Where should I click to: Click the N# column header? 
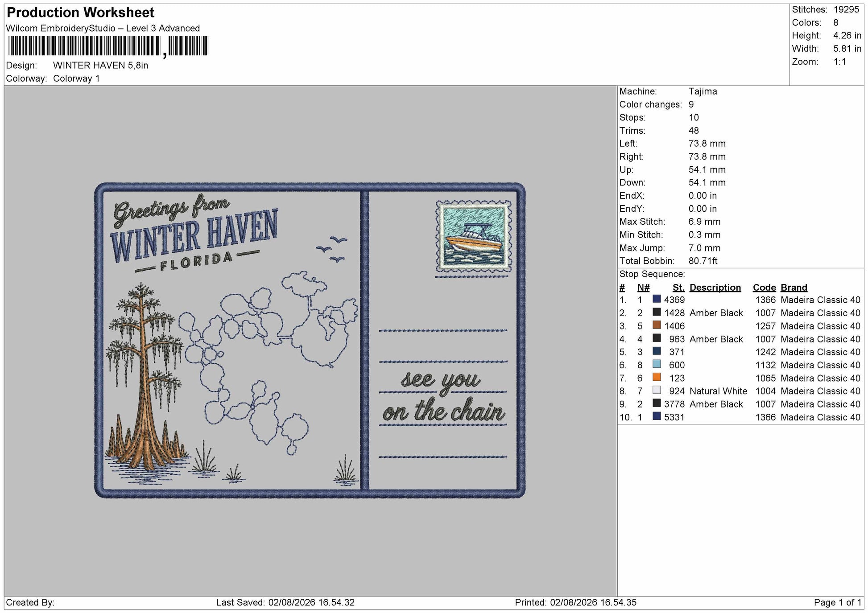pyautogui.click(x=644, y=288)
